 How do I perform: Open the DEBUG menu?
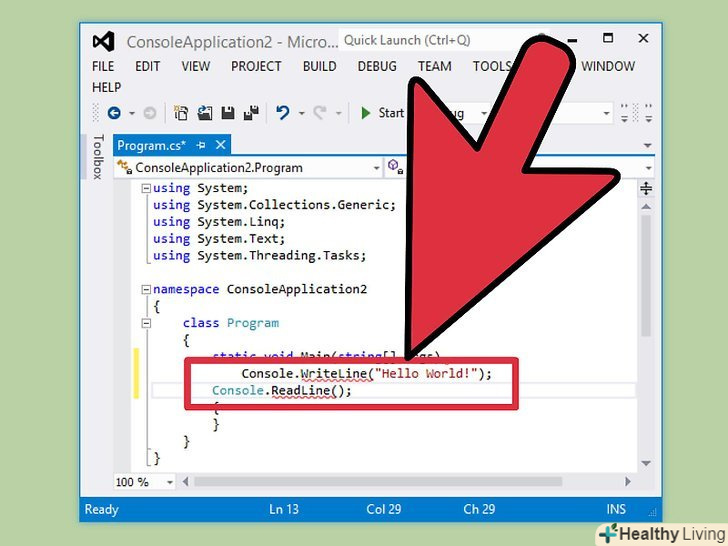point(377,66)
